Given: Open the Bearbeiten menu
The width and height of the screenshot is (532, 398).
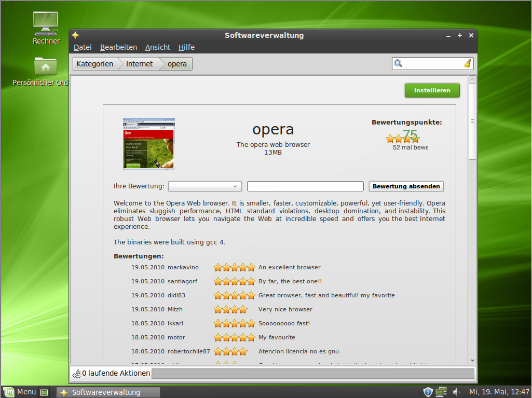Looking at the screenshot, I should [118, 47].
